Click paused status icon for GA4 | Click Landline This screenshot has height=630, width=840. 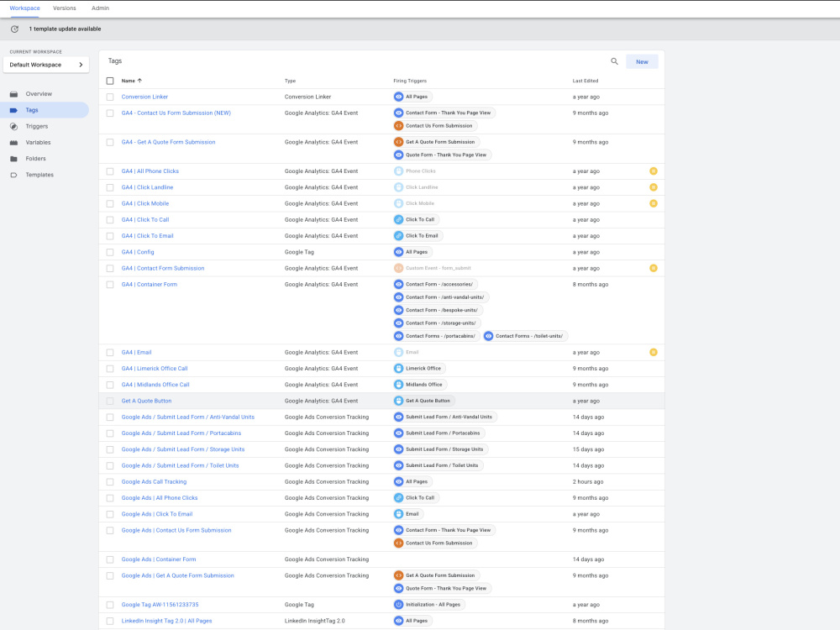(653, 187)
